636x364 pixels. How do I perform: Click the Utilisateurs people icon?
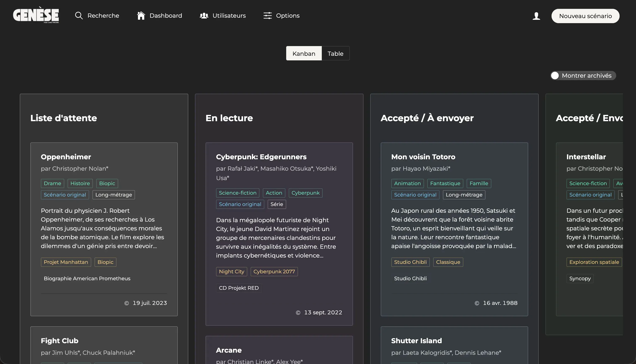pyautogui.click(x=204, y=16)
